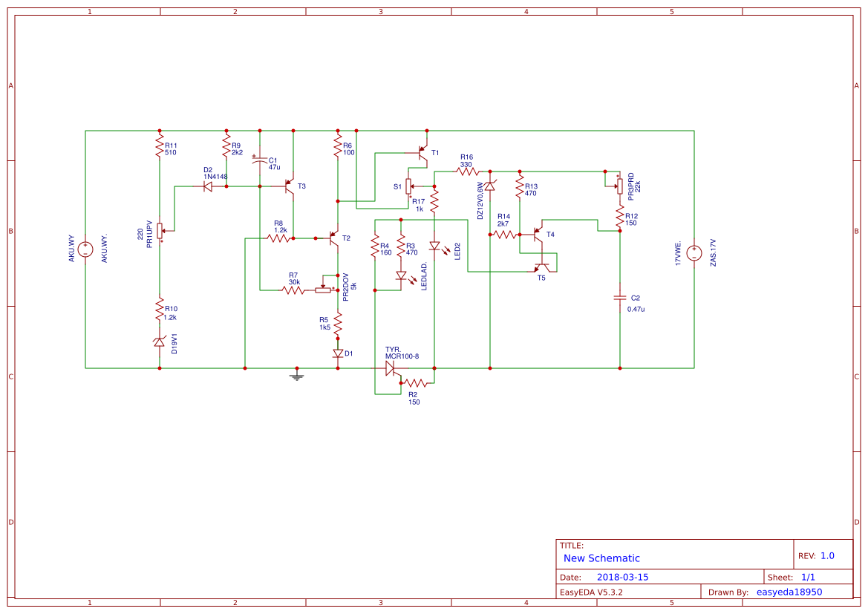Click the easyeda18950 Drawn By link
Screen dimensions: 868x614
789,592
